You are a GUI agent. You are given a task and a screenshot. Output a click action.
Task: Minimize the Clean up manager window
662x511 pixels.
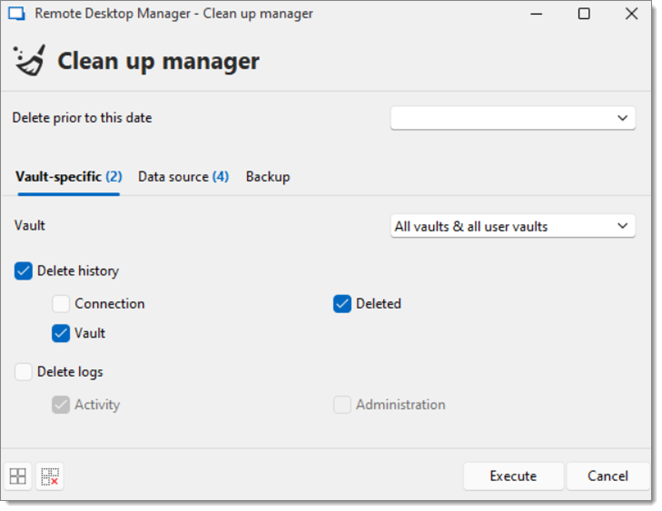click(x=536, y=14)
